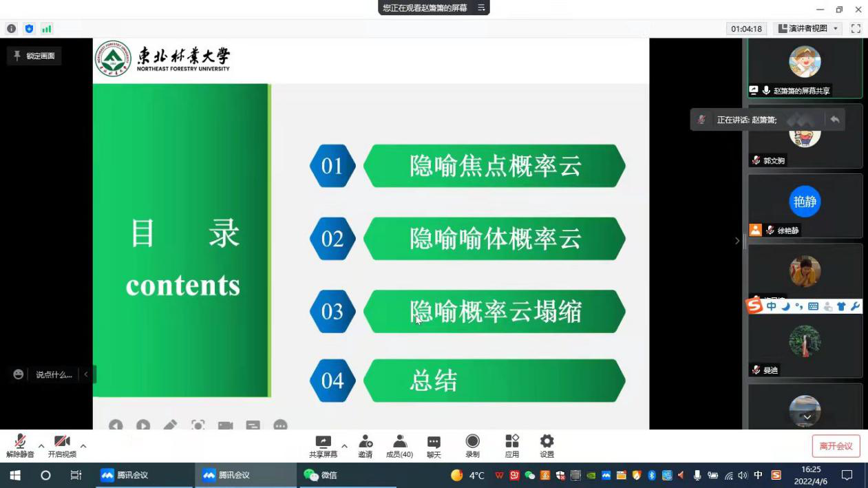This screenshot has width=868, height=488.
Task: Switch to the WeChat (微信) taskbar item
Action: click(x=321, y=475)
